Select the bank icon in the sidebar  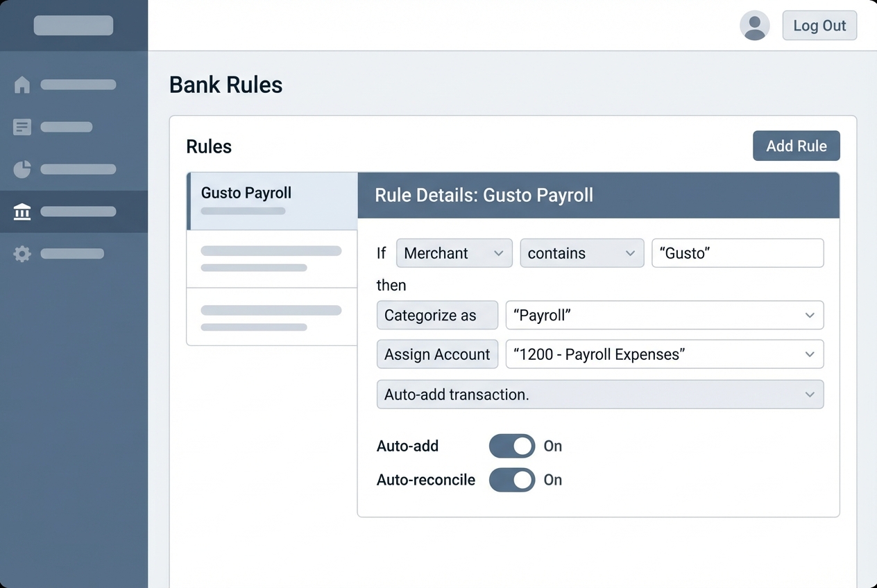click(x=22, y=211)
